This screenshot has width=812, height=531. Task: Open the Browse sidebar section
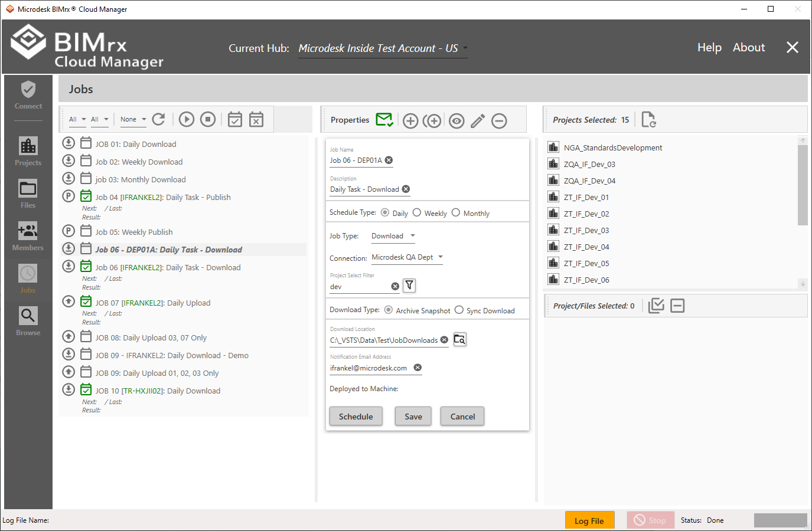coord(28,322)
